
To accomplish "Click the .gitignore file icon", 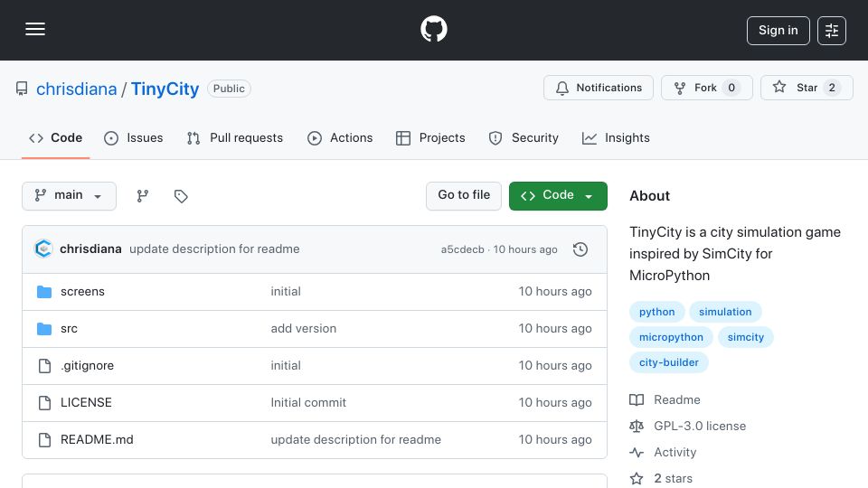I will [44, 366].
